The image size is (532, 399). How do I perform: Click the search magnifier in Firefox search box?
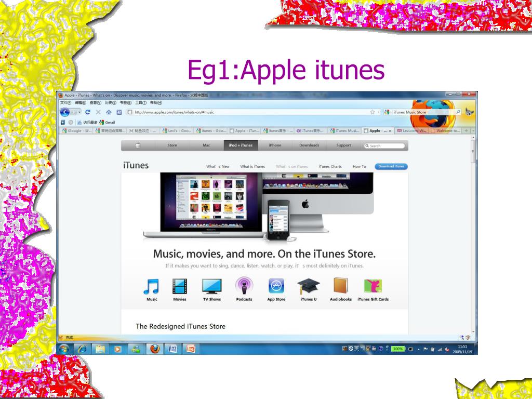[458, 112]
